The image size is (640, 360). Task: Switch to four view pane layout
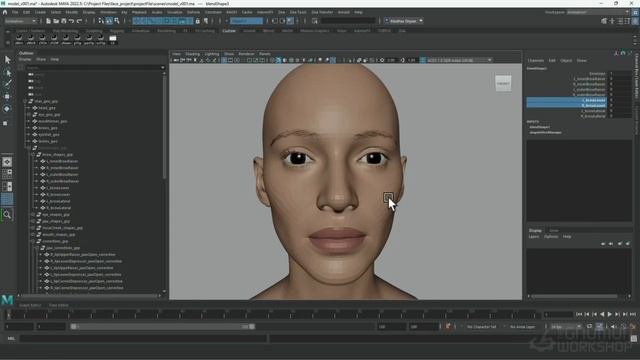(7, 174)
